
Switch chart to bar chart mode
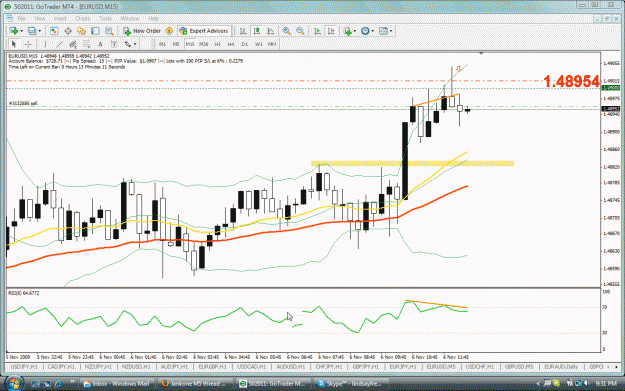(x=243, y=31)
